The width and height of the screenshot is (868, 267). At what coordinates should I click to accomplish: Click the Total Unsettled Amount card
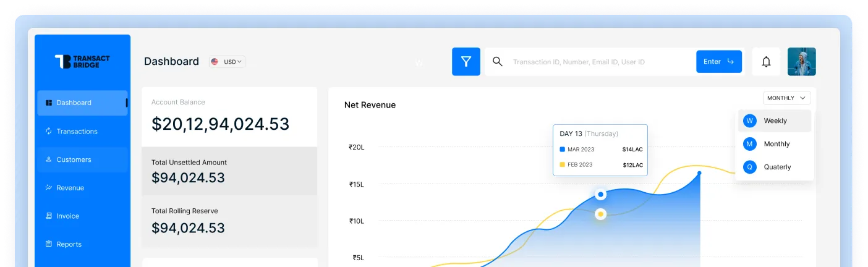pyautogui.click(x=229, y=171)
